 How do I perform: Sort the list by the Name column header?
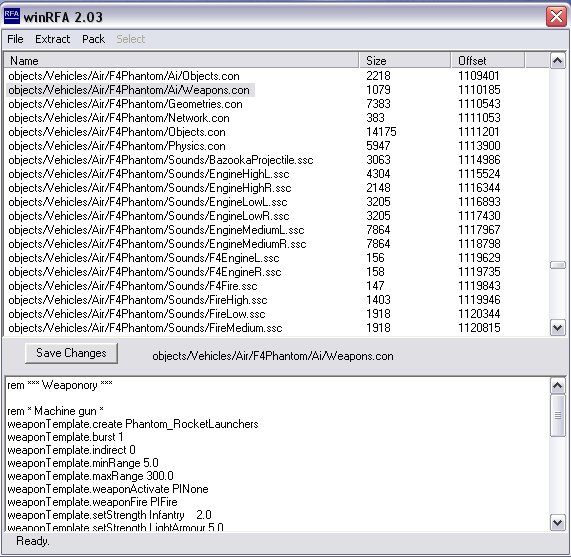click(x=181, y=60)
